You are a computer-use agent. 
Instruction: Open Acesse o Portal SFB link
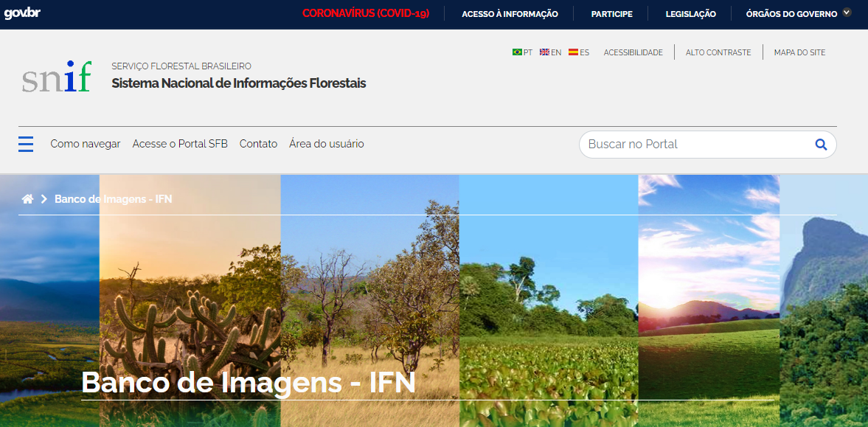click(180, 144)
